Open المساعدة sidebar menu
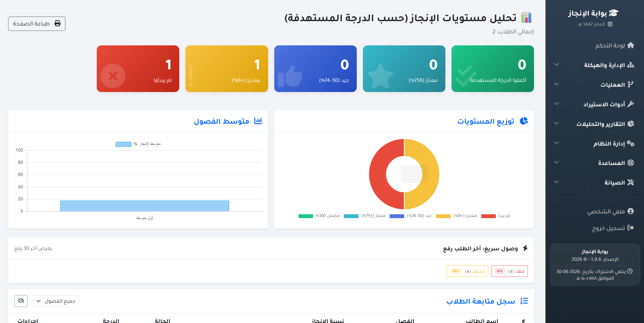The height and width of the screenshot is (323, 644). point(595,163)
